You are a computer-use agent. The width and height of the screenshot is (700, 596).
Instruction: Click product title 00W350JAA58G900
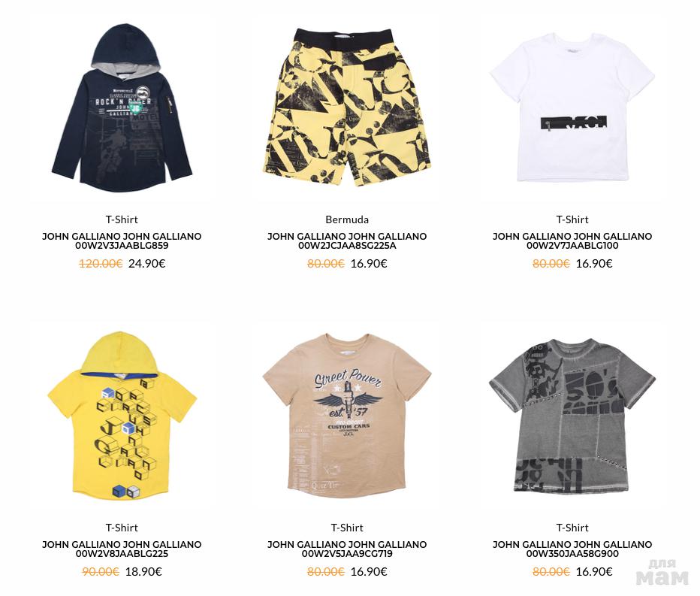[x=572, y=549]
